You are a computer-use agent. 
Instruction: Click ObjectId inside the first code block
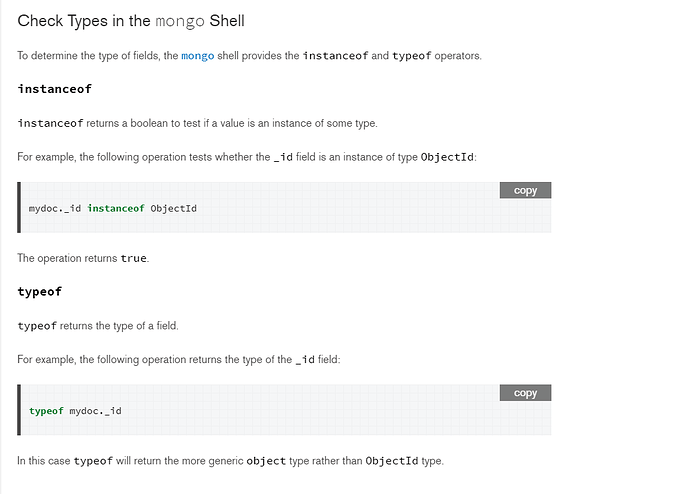click(173, 208)
